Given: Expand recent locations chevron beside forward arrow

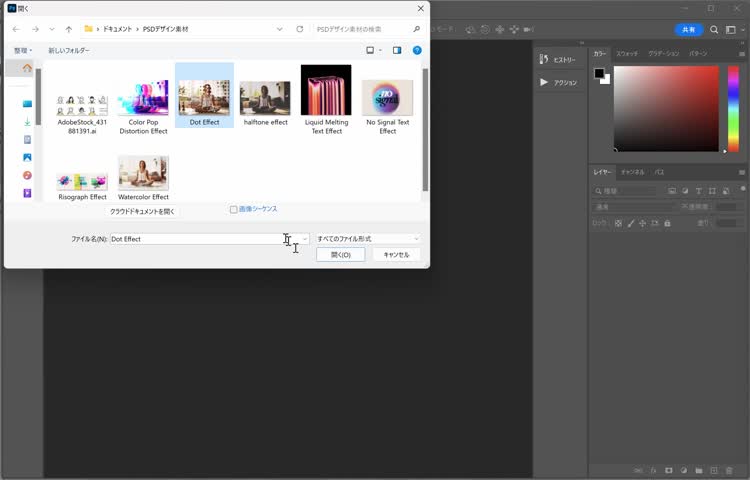Looking at the screenshot, I should [52, 29].
